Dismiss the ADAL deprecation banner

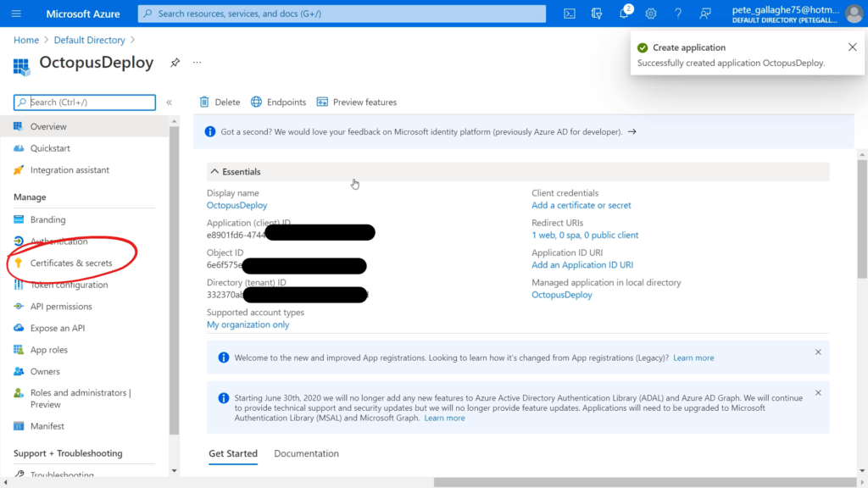coord(818,393)
